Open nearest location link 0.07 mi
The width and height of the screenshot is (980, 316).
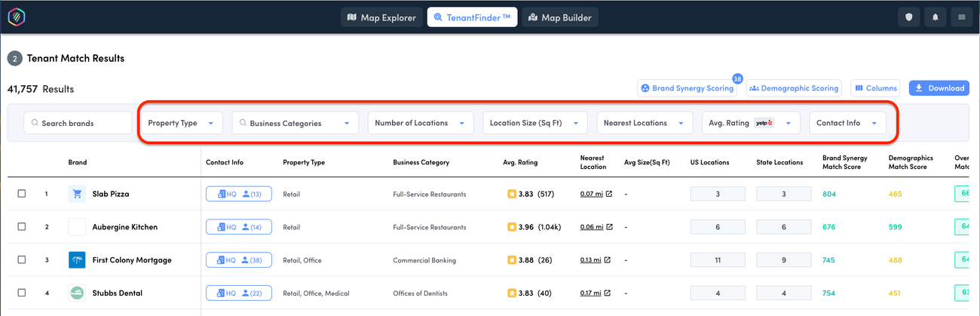click(596, 195)
